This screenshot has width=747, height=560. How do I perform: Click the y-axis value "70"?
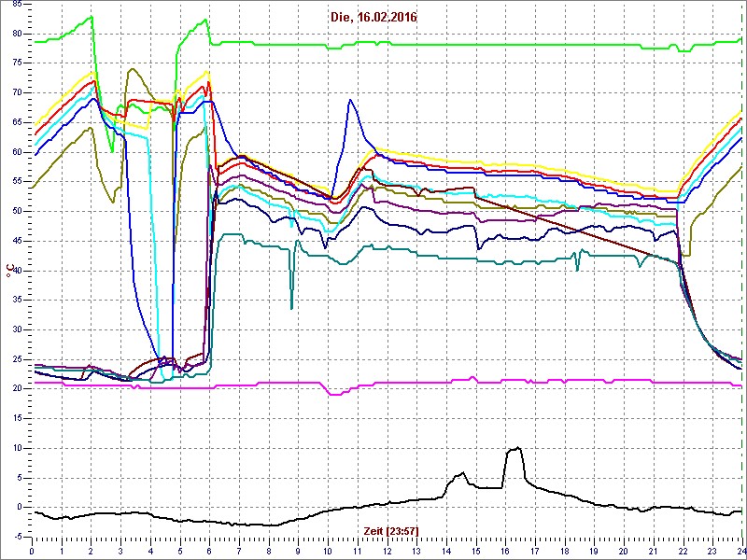(16, 92)
